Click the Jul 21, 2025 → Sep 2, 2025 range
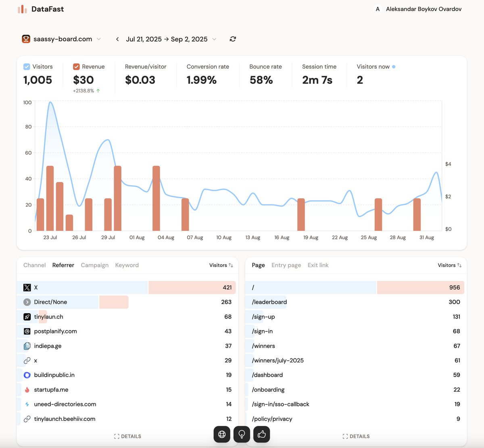The image size is (484, 448). coord(167,39)
